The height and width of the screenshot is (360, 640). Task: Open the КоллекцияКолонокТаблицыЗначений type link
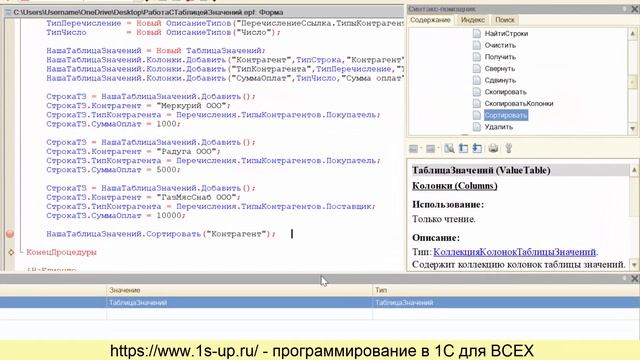515,252
